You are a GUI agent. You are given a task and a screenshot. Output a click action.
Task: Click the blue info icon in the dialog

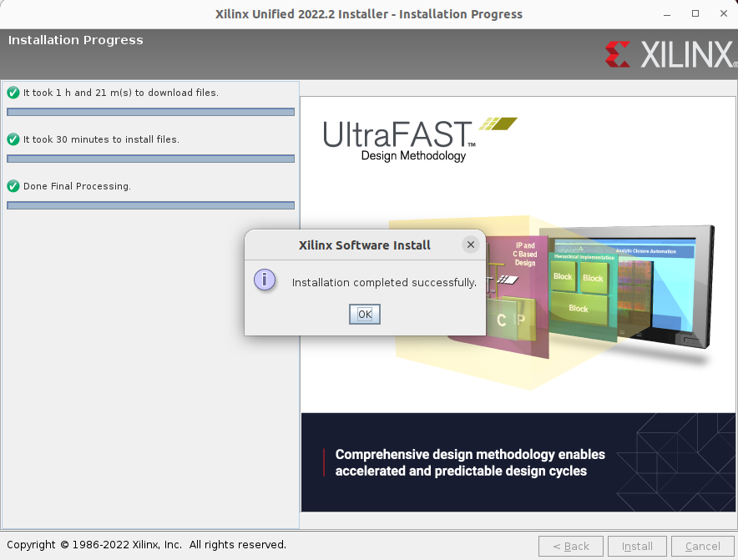click(x=265, y=280)
